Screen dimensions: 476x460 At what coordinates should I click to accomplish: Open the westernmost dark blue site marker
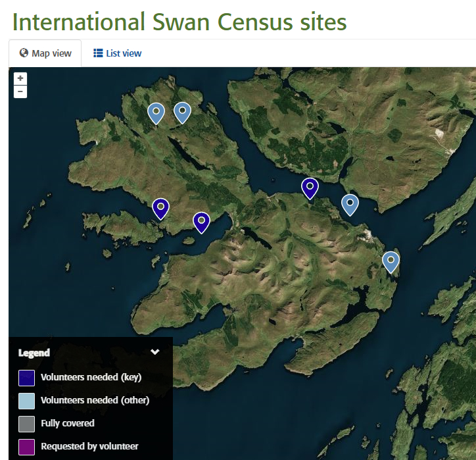point(160,208)
